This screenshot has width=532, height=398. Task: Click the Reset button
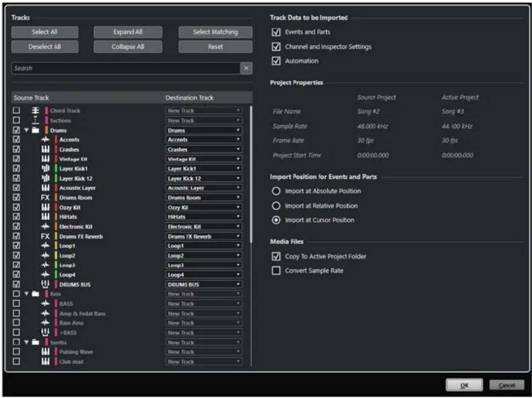215,46
